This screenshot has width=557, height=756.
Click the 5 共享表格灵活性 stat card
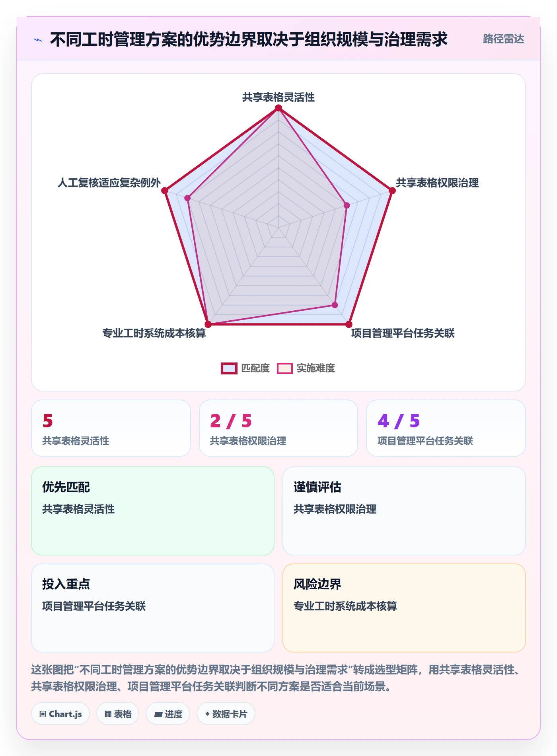[111, 428]
